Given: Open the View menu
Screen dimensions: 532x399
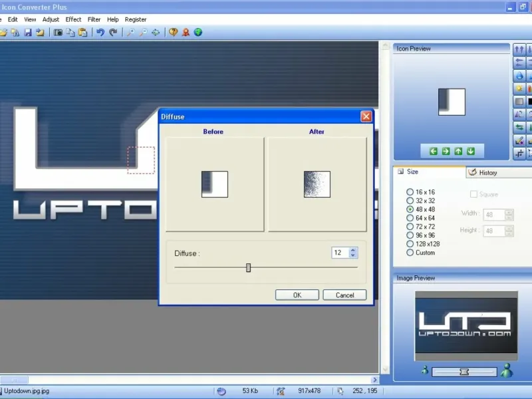Looking at the screenshot, I should coord(30,20).
